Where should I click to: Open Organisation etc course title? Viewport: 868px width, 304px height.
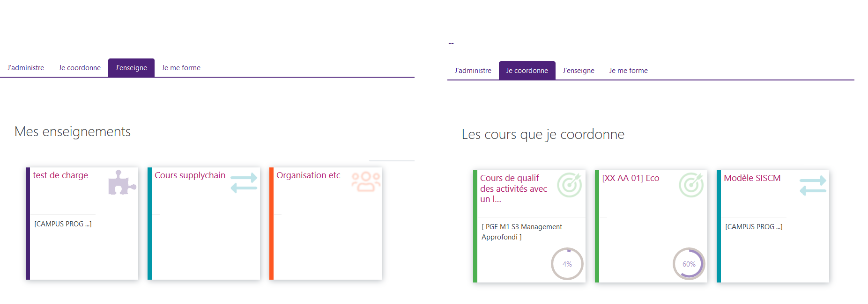click(308, 175)
